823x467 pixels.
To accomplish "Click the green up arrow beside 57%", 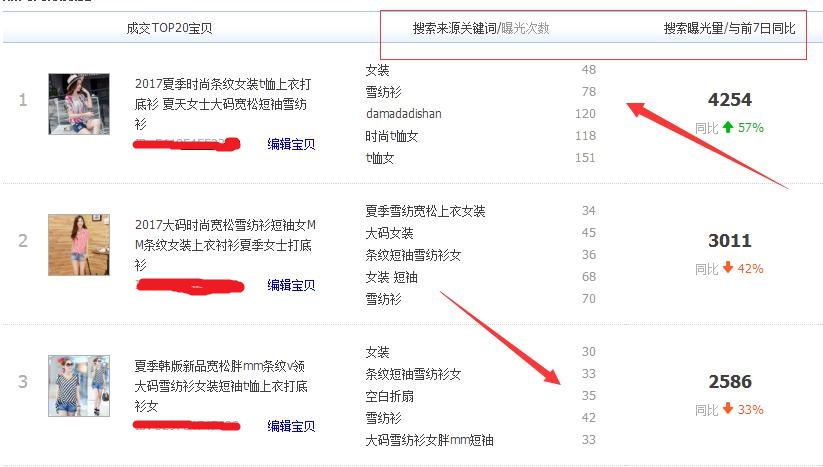I will click(x=728, y=128).
